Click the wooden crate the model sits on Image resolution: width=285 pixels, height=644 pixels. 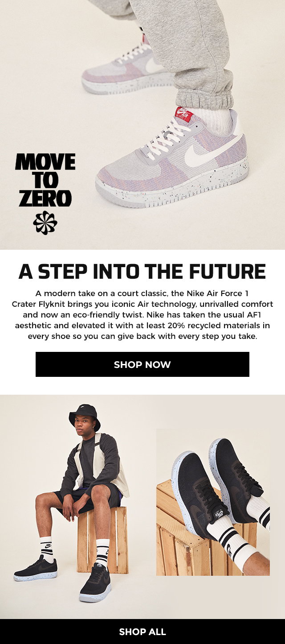click(x=102, y=540)
